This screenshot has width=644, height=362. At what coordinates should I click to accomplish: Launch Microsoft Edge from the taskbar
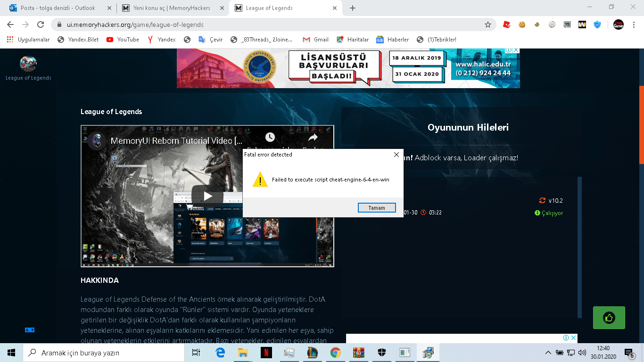coord(220,353)
